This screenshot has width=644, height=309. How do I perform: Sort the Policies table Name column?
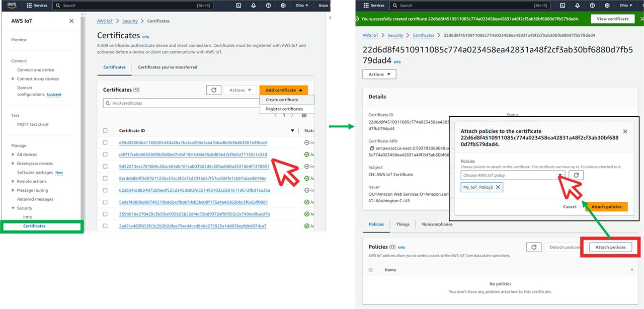click(632, 270)
